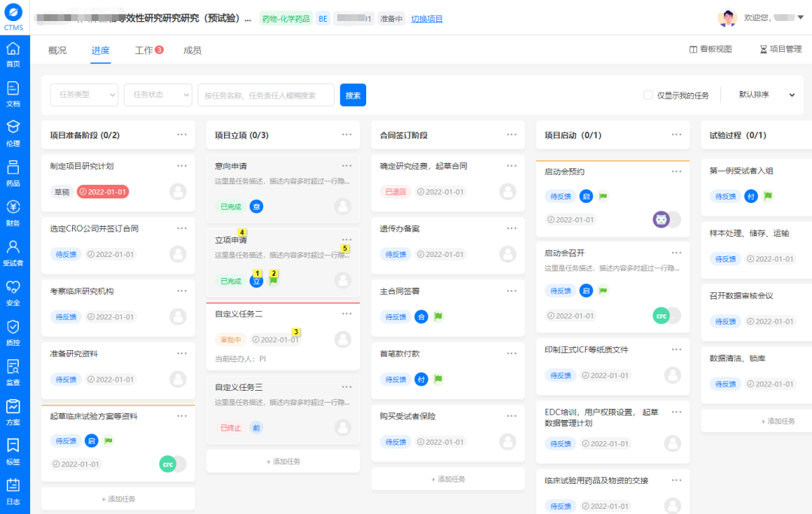Click the 前 badge on 自定义任务三 card

(x=256, y=428)
